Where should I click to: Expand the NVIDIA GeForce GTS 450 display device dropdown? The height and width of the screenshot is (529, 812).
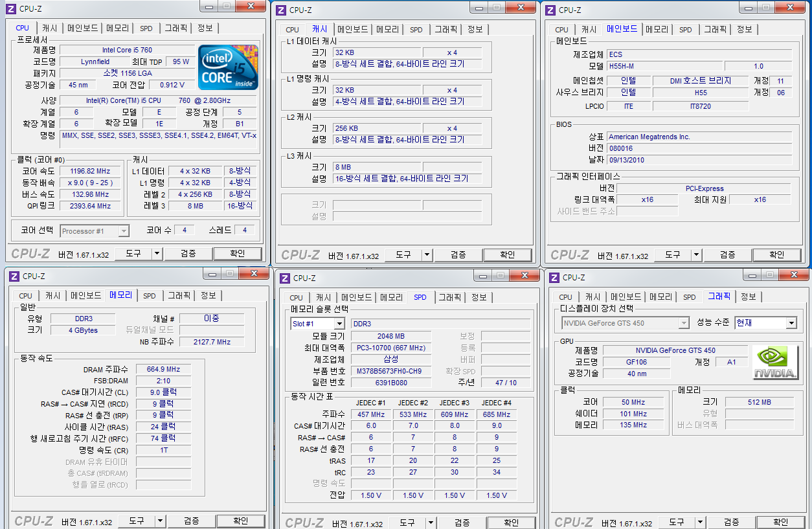point(684,322)
